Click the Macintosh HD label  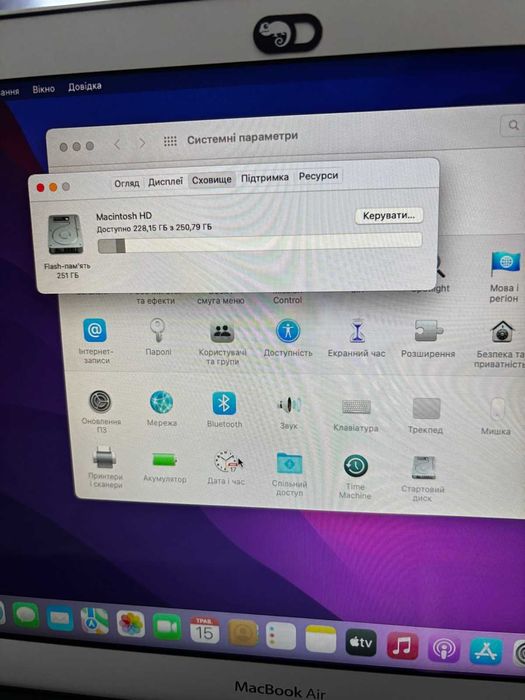[124, 217]
